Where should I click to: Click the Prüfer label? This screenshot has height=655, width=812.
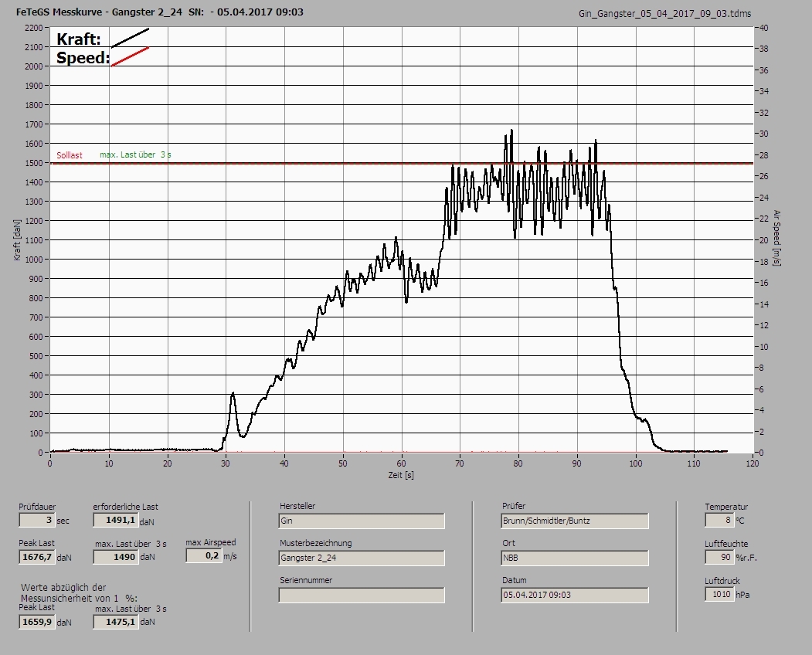point(514,506)
